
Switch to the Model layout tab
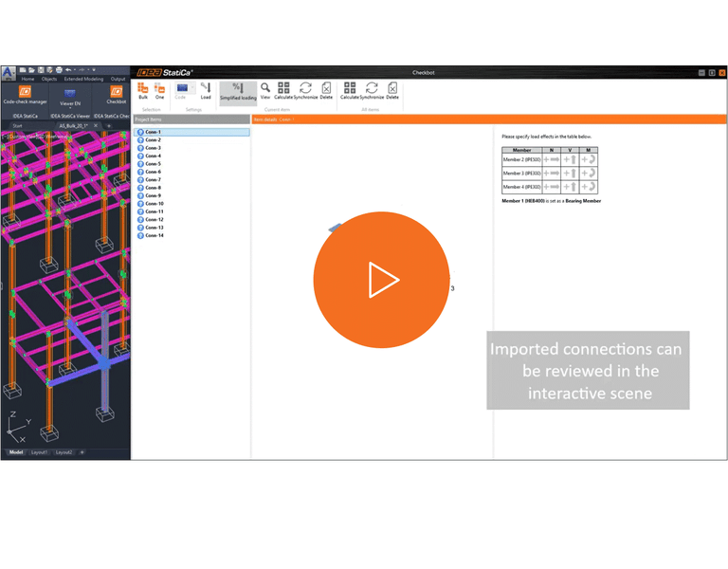[16, 452]
